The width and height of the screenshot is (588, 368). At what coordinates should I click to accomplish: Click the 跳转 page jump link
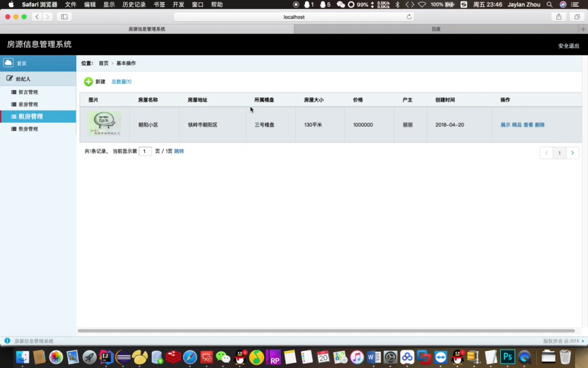(x=179, y=151)
